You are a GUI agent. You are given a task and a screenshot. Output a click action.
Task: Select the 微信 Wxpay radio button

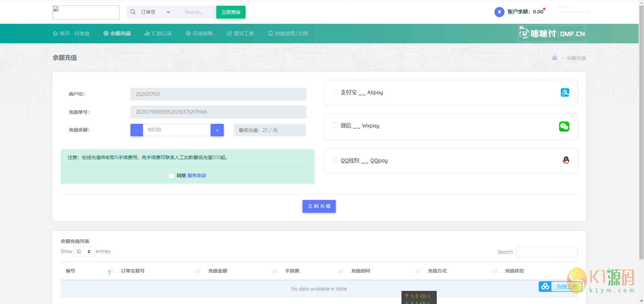click(335, 125)
